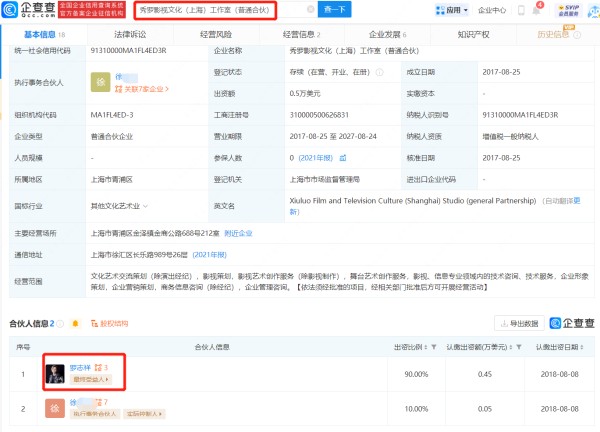600x432 pixels.
Task: Click the blue 查一下 search button
Action: (x=334, y=9)
